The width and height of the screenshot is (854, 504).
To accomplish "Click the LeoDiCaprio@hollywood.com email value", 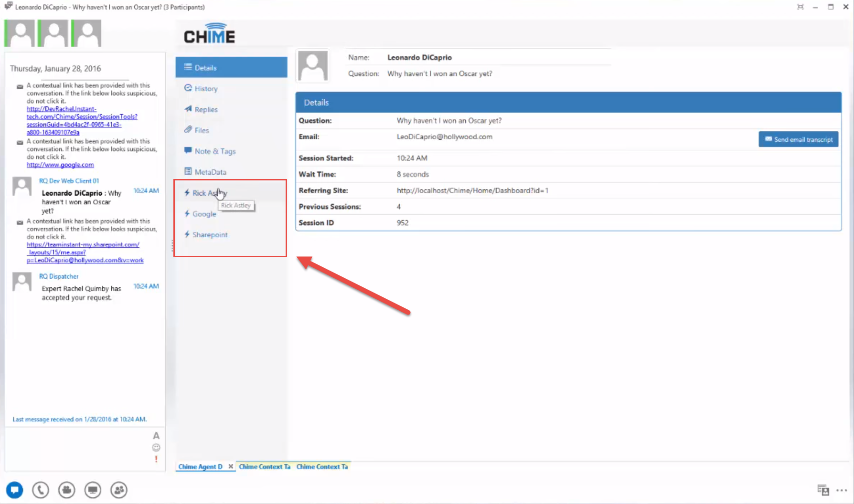I will point(444,136).
